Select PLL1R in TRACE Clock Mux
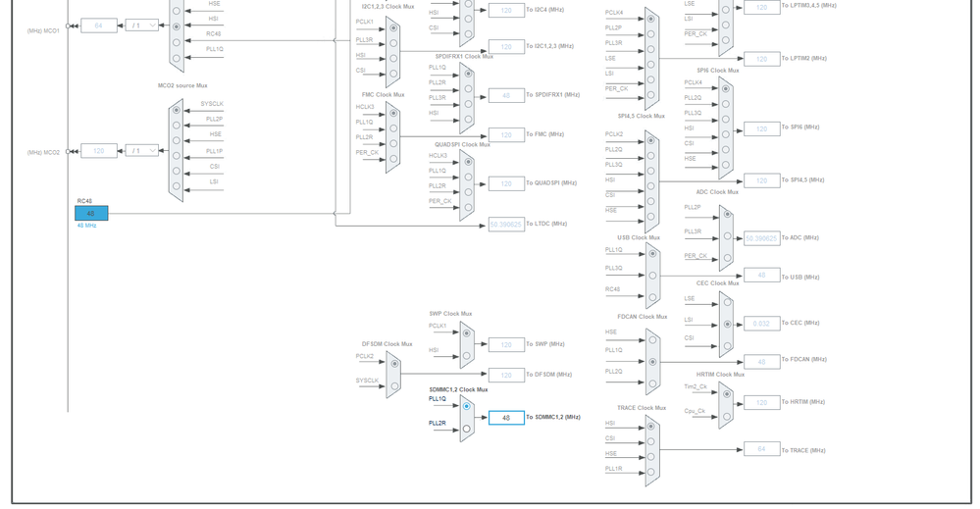The width and height of the screenshot is (980, 509). 651,472
